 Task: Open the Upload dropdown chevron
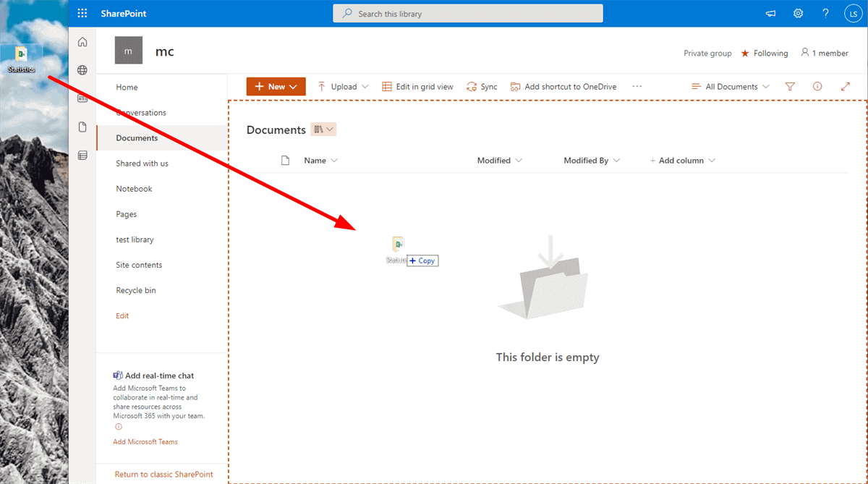[x=364, y=86]
